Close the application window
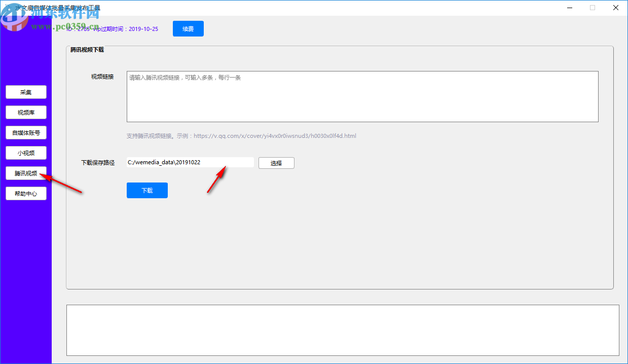This screenshot has width=628, height=364. pos(616,8)
